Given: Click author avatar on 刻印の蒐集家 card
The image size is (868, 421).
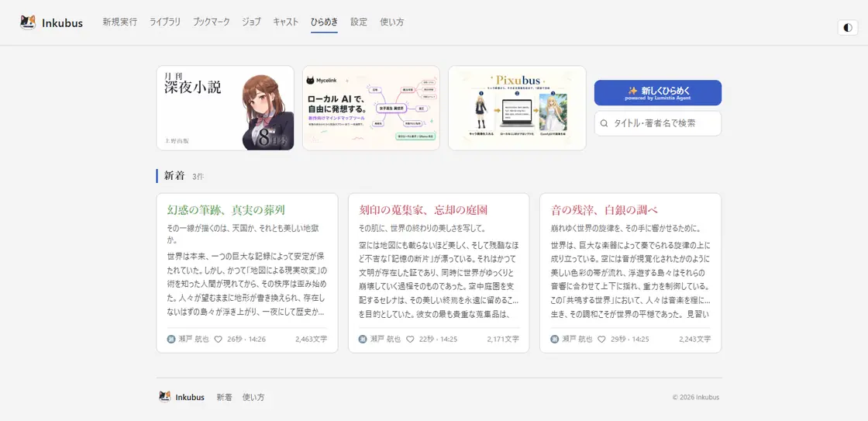Looking at the screenshot, I should [363, 339].
